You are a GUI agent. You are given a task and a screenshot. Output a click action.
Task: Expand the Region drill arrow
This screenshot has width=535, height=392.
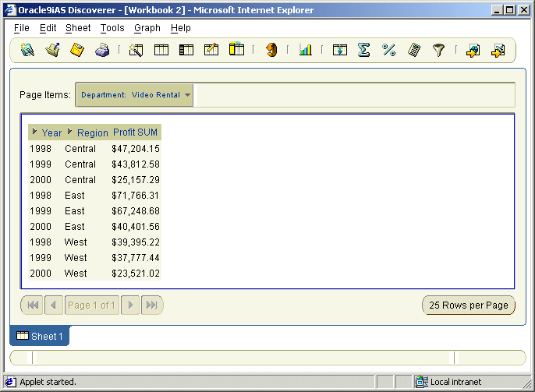click(x=70, y=131)
